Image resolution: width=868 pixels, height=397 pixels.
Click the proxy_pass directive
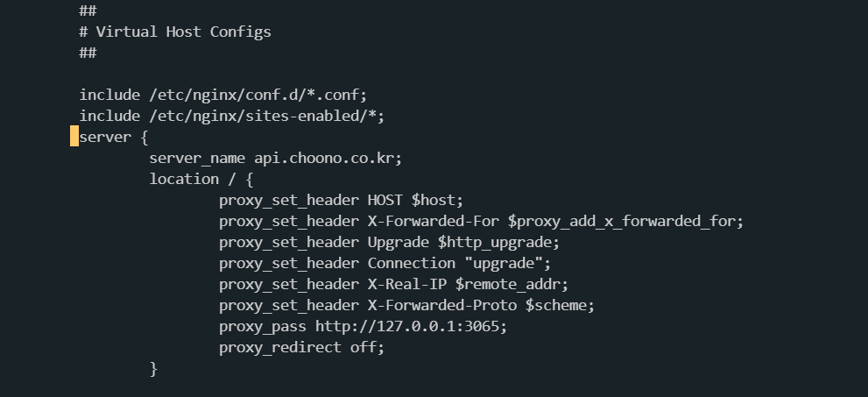point(263,327)
